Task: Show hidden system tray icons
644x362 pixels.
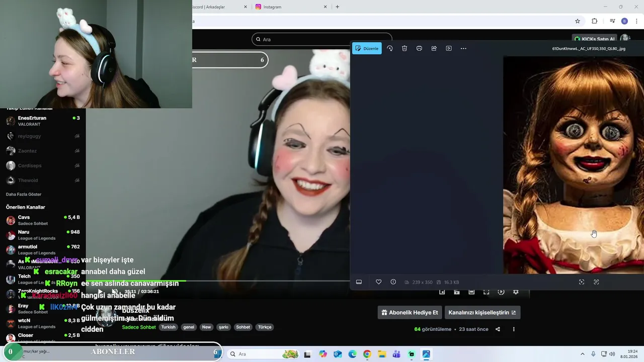Action: coord(583,354)
